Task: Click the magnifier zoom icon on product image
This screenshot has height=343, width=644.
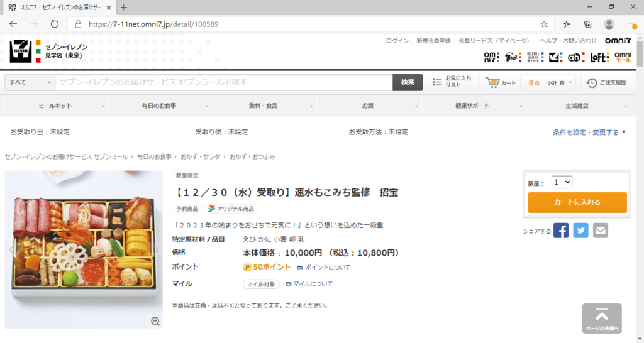Action: (155, 321)
